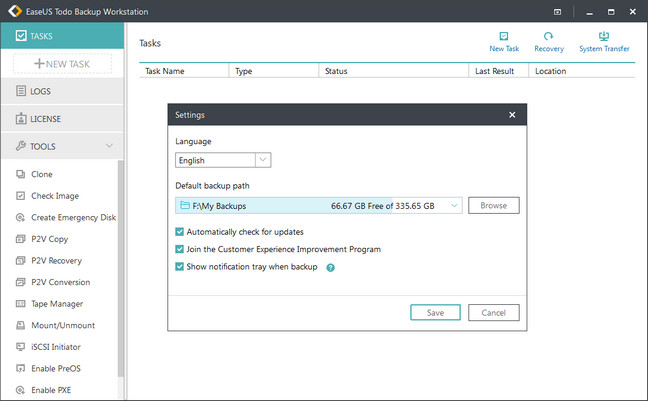Click the folder icon in backup path field

[185, 205]
